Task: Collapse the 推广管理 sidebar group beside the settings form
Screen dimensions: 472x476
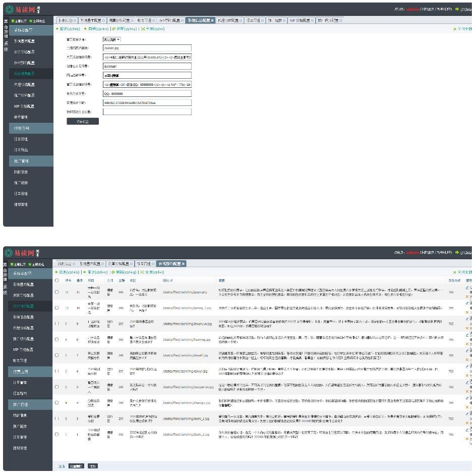Action: tap(31, 161)
